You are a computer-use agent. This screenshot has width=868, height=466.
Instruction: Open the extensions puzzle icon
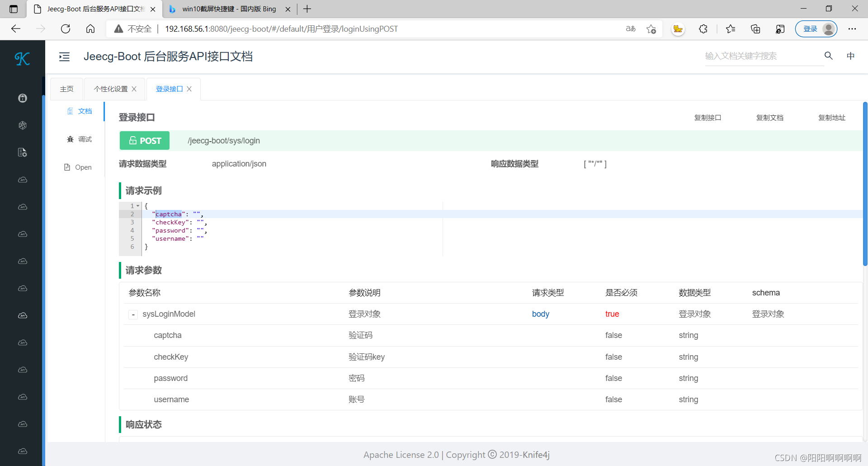click(703, 29)
